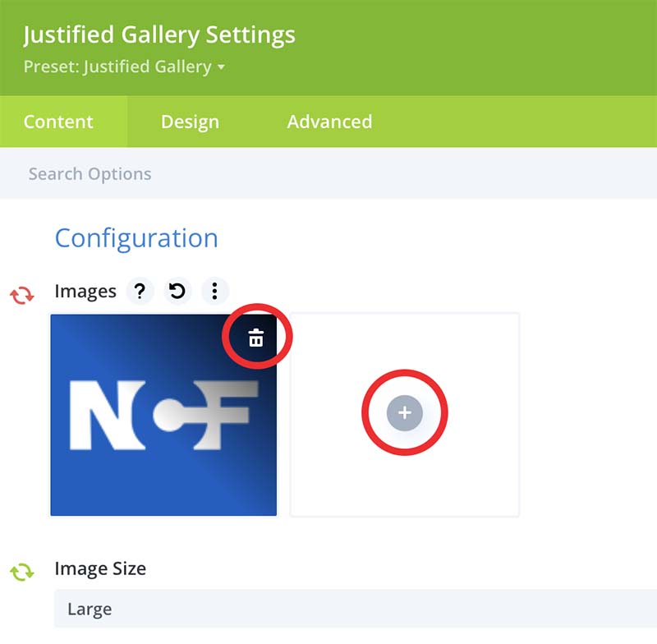Click the Image Size field label
This screenshot has width=657, height=644.
[x=100, y=568]
